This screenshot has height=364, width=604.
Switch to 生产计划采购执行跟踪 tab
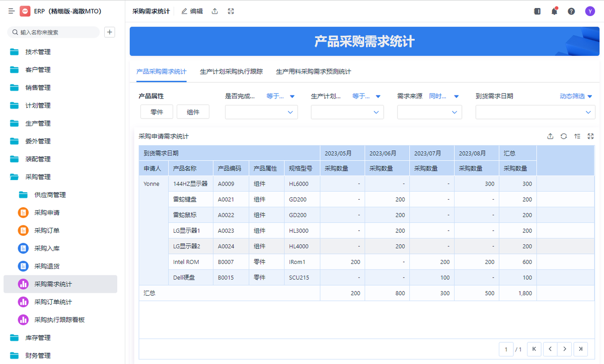(231, 71)
